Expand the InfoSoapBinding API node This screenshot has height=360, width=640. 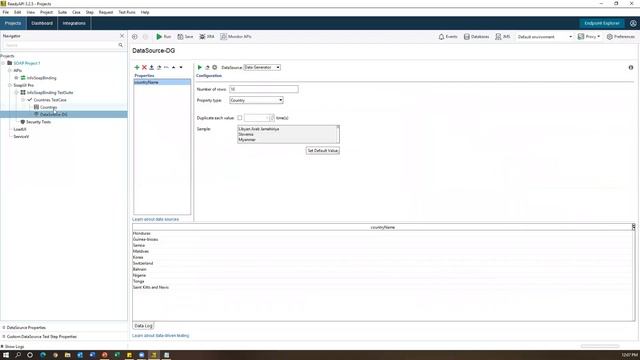pos(17,78)
